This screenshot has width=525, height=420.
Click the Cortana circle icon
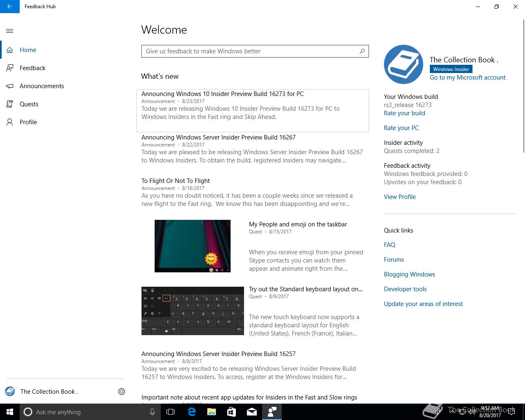pos(28,412)
